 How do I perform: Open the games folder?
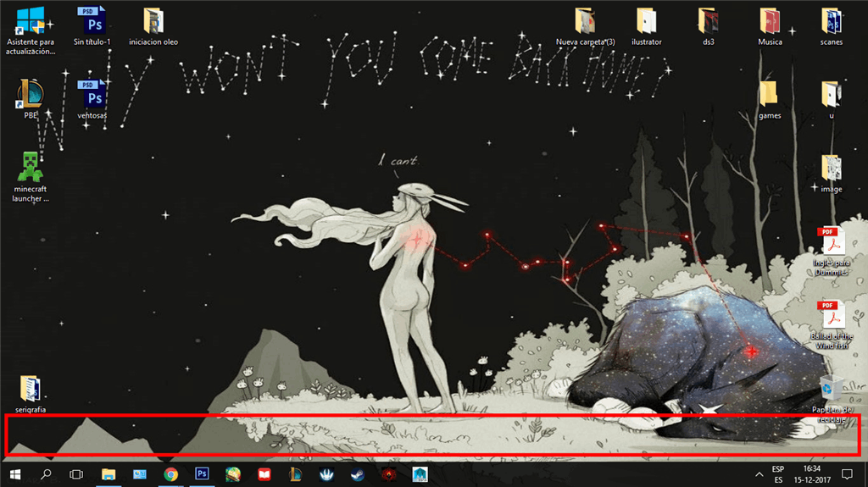770,100
